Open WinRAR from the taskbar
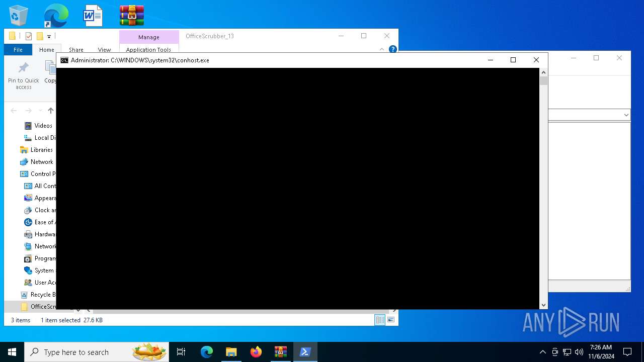This screenshot has height=362, width=644. click(x=281, y=352)
